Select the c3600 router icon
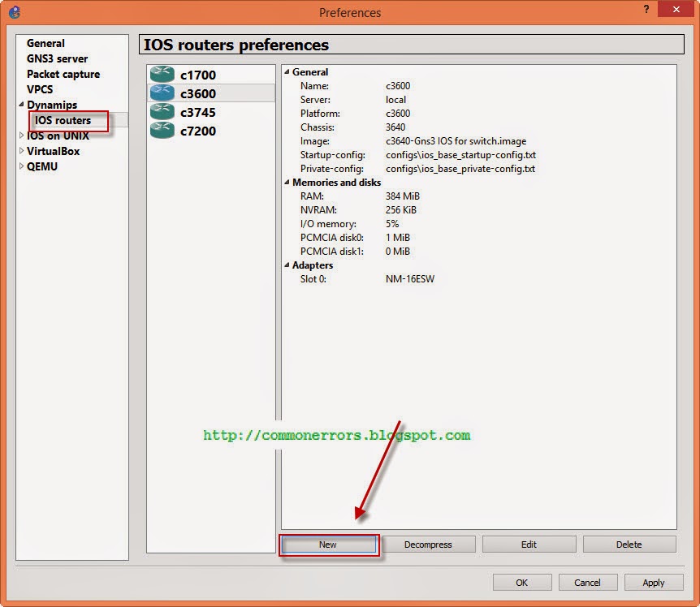Viewport: 700px width, 607px height. pyautogui.click(x=162, y=93)
